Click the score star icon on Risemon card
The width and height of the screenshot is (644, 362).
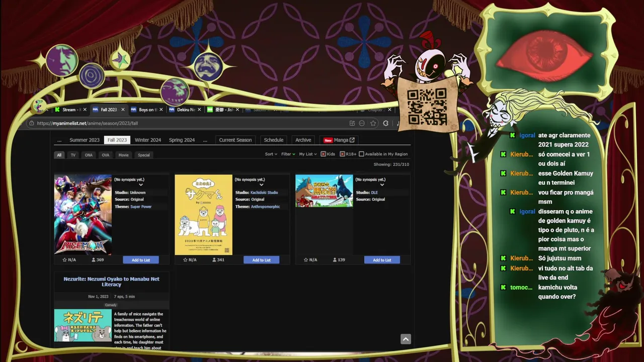point(64,260)
